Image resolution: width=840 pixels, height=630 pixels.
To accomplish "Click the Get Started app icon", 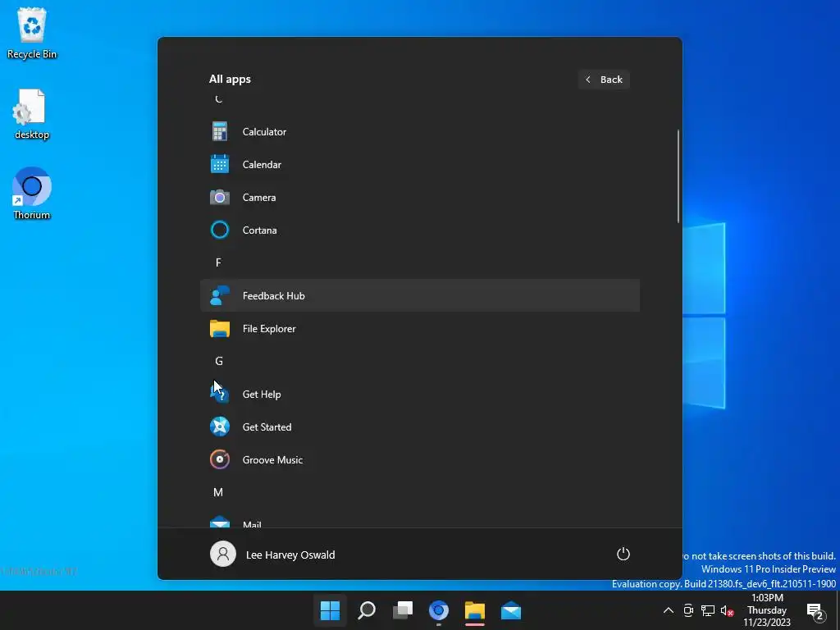I will 220,427.
